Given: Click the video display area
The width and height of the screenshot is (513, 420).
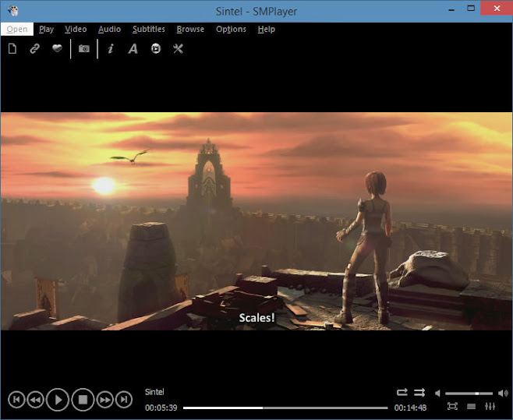Looking at the screenshot, I should click(256, 221).
